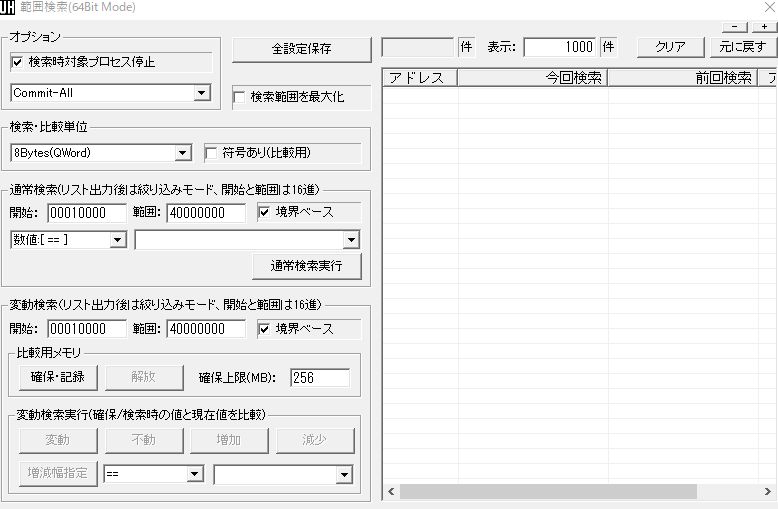
Task: Click the 開始 field in 通常検索
Action: [87, 213]
